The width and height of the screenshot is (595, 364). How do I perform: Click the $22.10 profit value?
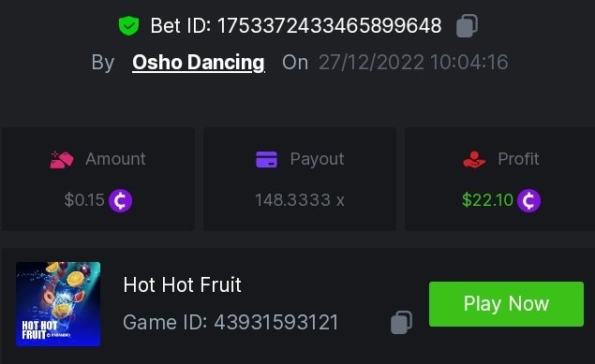point(487,200)
